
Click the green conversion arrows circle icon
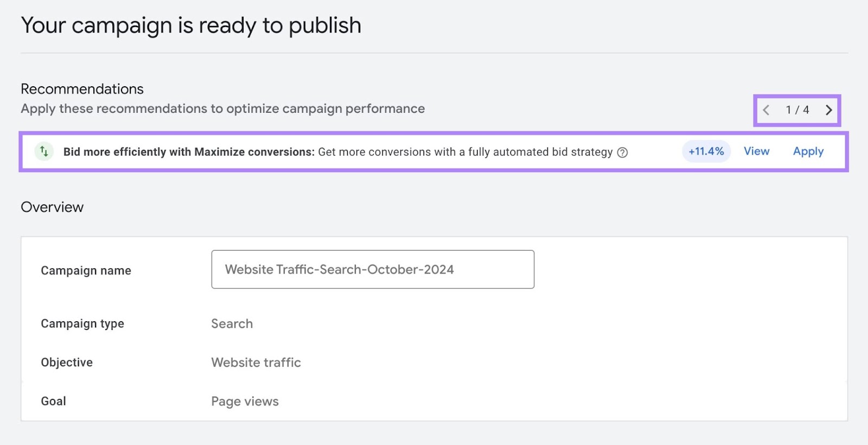(43, 152)
